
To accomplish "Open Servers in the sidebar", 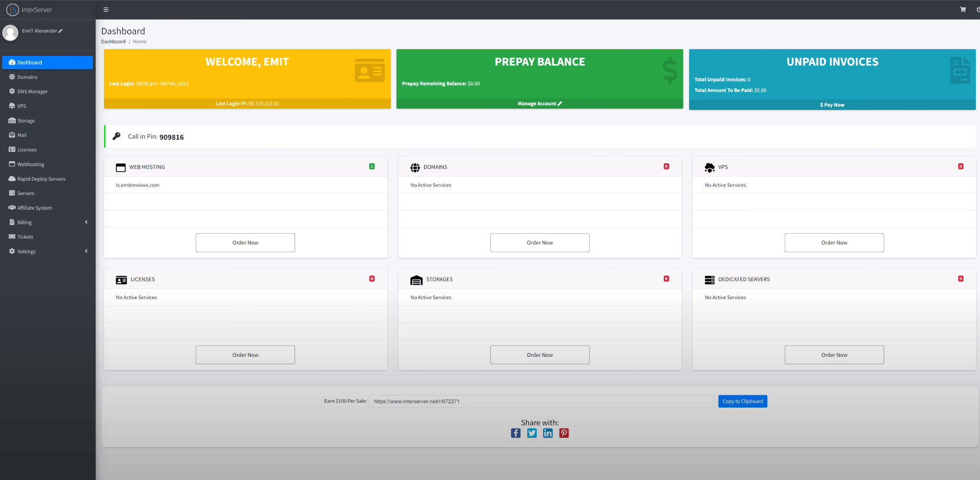I will point(48,193).
